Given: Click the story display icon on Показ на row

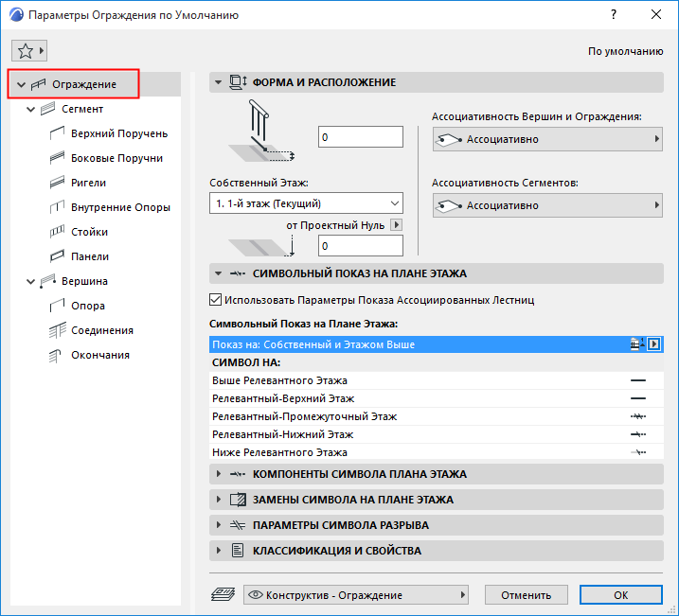Looking at the screenshot, I should (637, 343).
